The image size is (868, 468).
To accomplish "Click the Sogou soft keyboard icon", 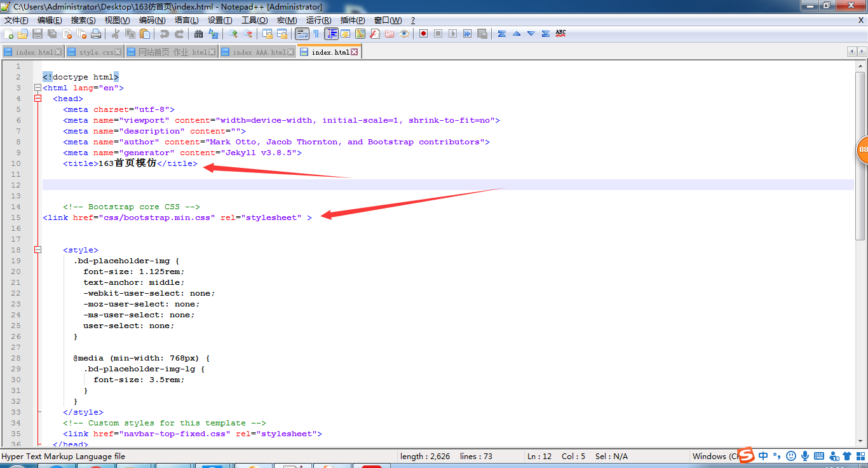I will click(819, 456).
